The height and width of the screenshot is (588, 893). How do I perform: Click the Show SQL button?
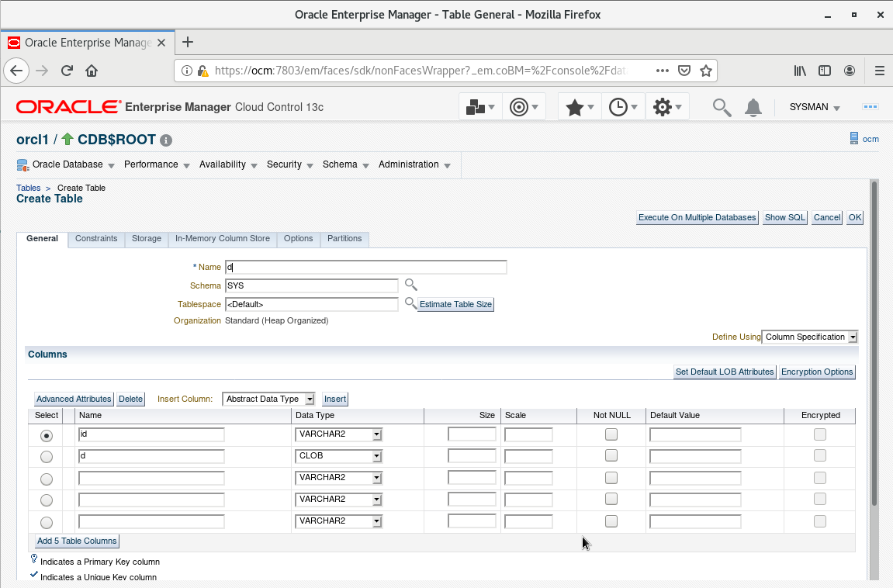[785, 217]
